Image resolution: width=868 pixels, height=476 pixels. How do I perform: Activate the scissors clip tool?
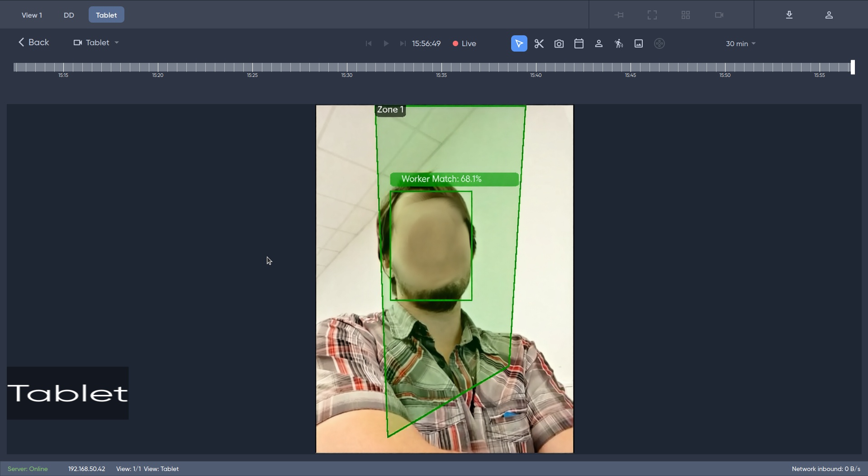point(539,43)
